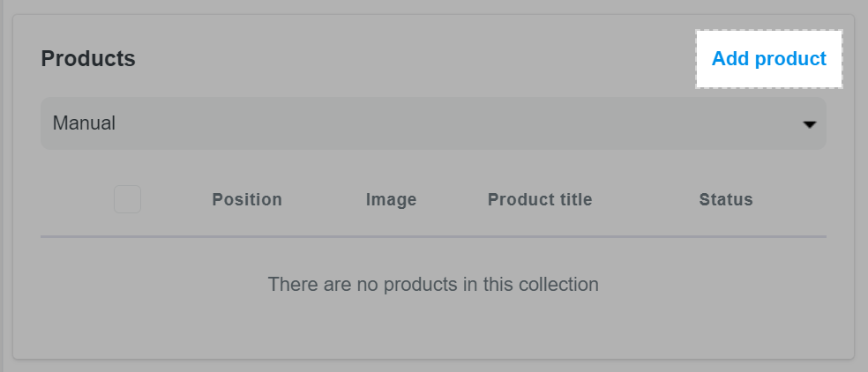Sort the table by Product title

(540, 199)
